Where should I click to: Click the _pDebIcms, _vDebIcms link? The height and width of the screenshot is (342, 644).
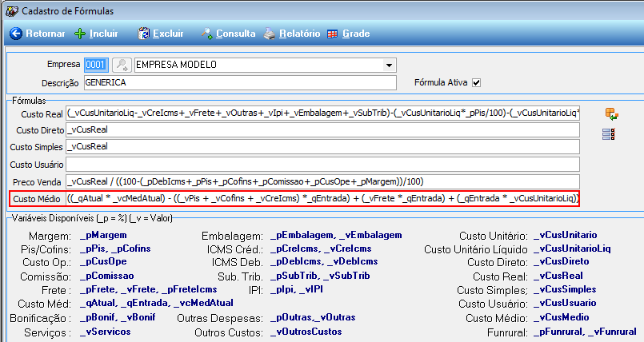[324, 261]
